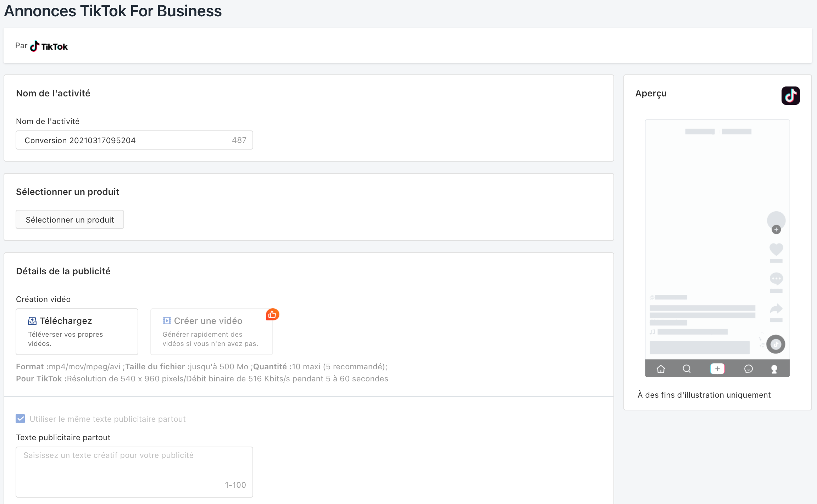The height and width of the screenshot is (504, 817).
Task: Click the inbox message icon in preview bar
Action: point(748,369)
